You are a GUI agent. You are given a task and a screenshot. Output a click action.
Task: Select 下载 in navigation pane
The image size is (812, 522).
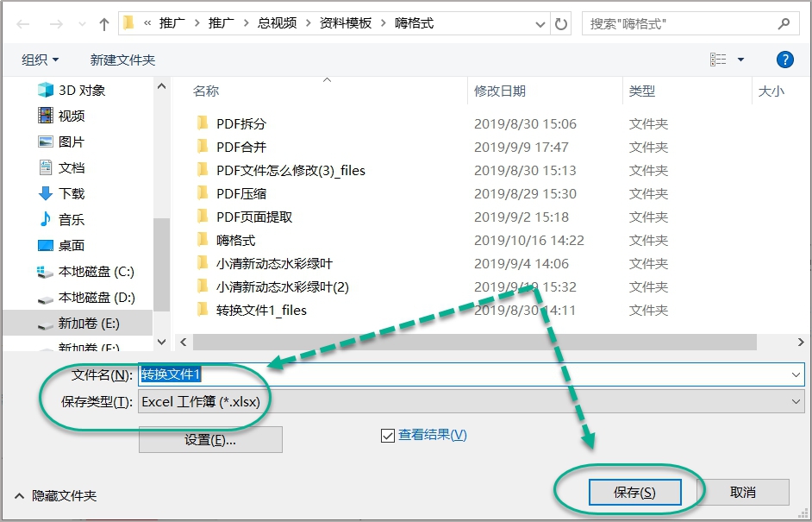point(61,194)
